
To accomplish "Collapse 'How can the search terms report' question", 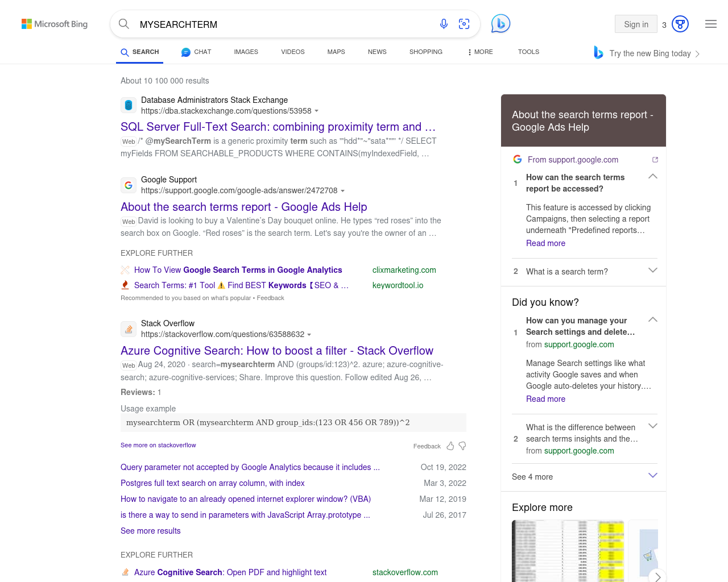I will click(653, 177).
